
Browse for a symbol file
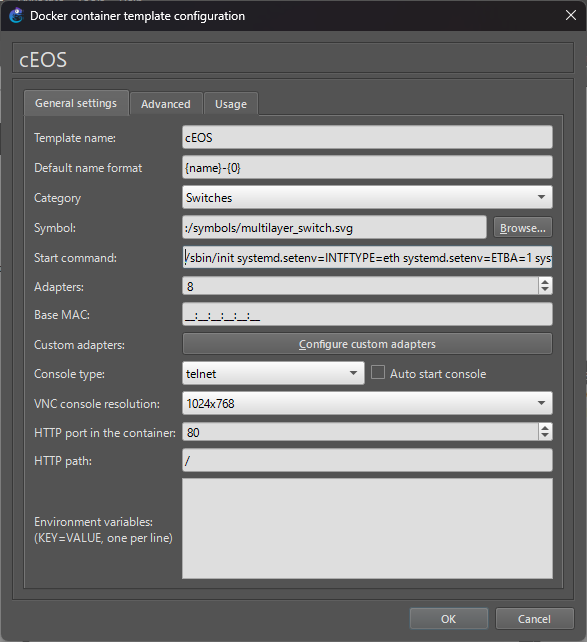[523, 228]
